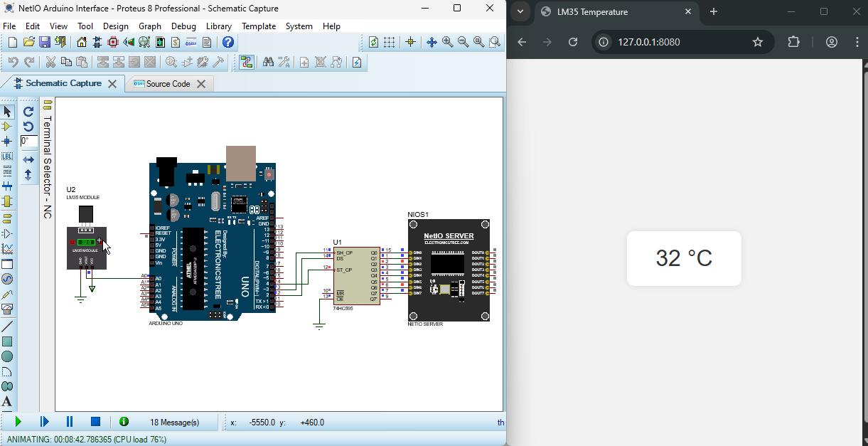This screenshot has height=446, width=868.
Task: Zoom out using the magnifier minus icon
Action: [463, 43]
